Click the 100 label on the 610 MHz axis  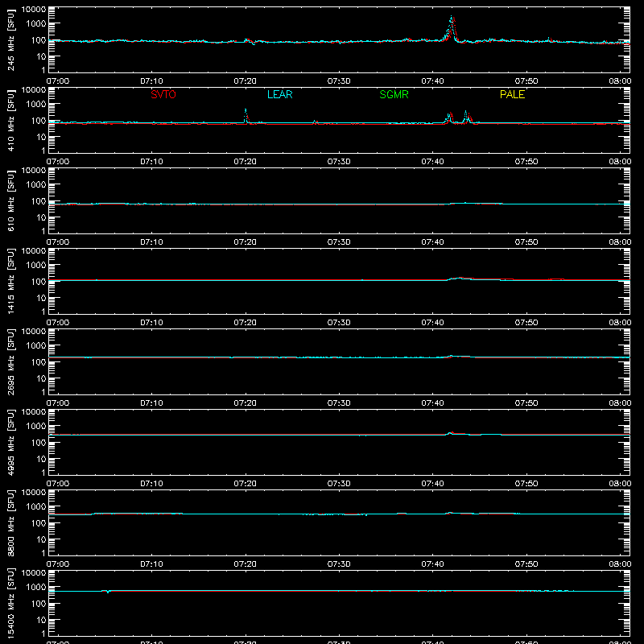pyautogui.click(x=39, y=201)
